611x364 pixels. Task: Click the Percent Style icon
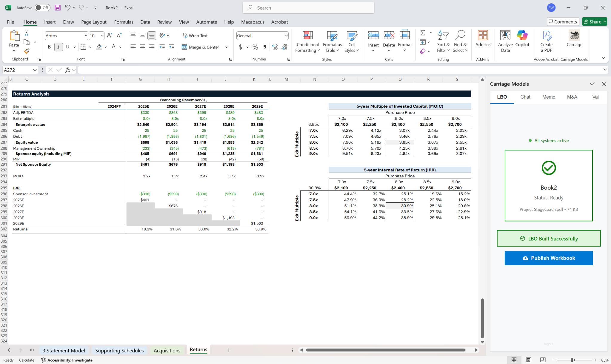[255, 47]
